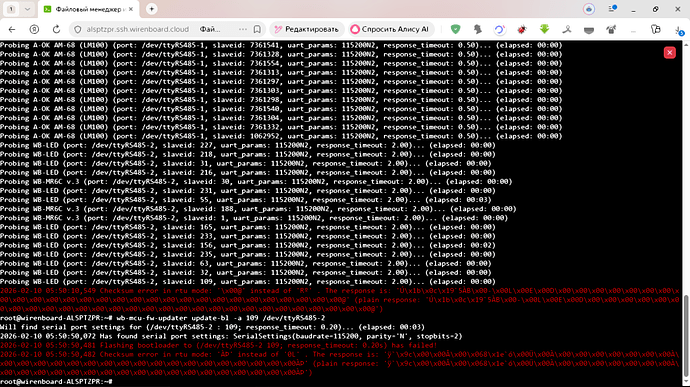
Task: Open the browser menu with the notification dot
Action: tap(612, 9)
